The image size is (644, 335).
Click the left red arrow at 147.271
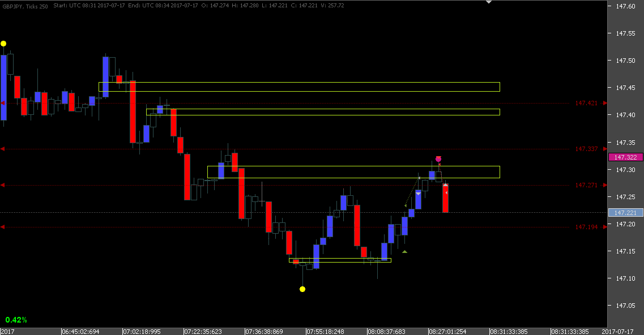(3, 184)
